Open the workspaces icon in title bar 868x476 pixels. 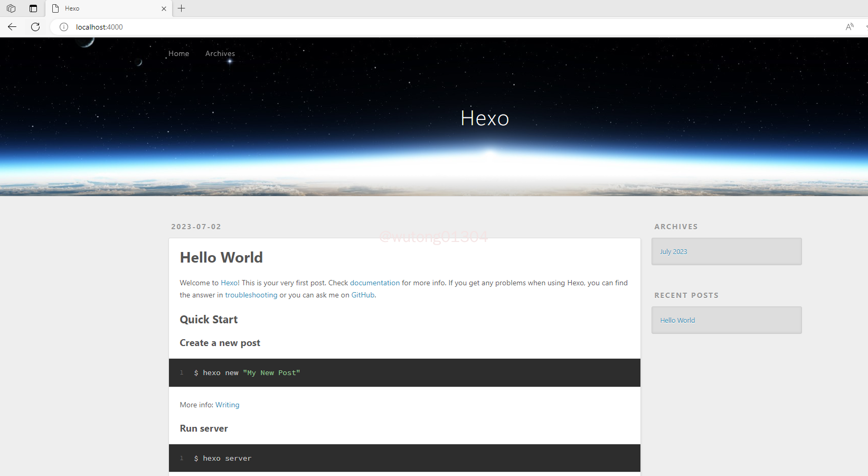pos(11,8)
